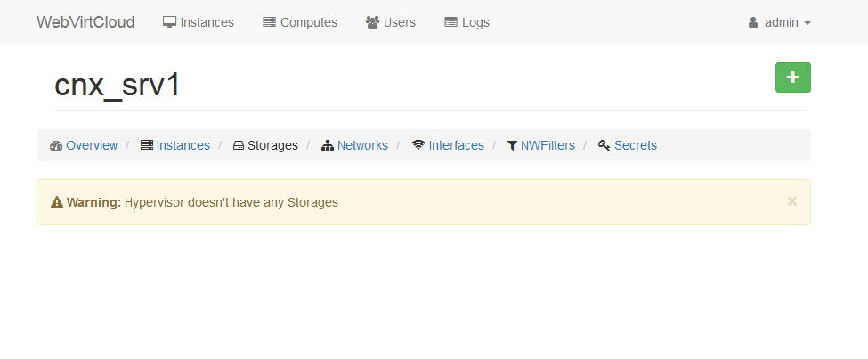Open the Overview breadcrumb link
The image size is (868, 359).
[92, 145]
